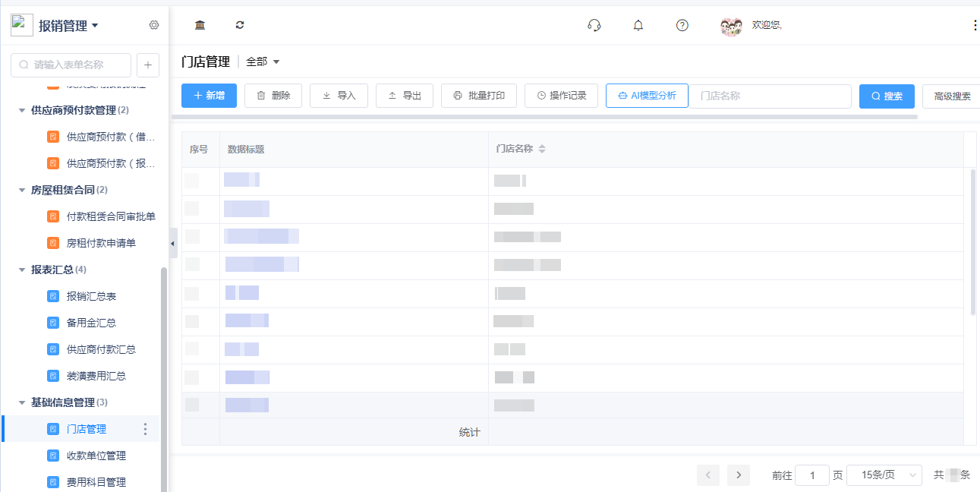Click the bank building icon in top bar
The height and width of the screenshot is (492, 980).
pos(200,25)
